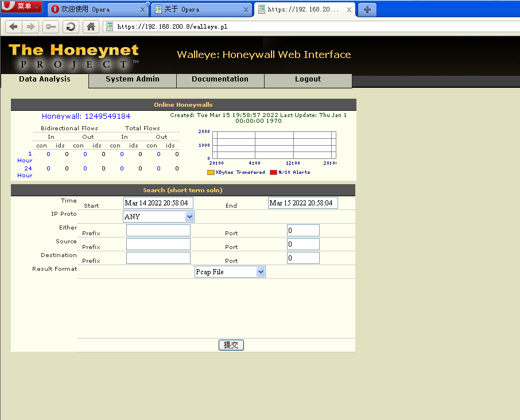This screenshot has width=520, height=420.
Task: Submit the search with 提交 button
Action: (x=231, y=345)
